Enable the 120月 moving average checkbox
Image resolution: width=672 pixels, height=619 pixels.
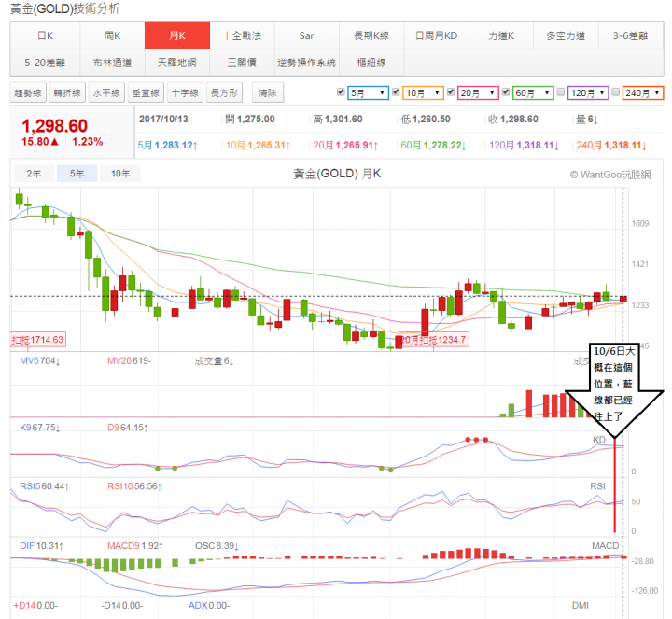coord(561,91)
